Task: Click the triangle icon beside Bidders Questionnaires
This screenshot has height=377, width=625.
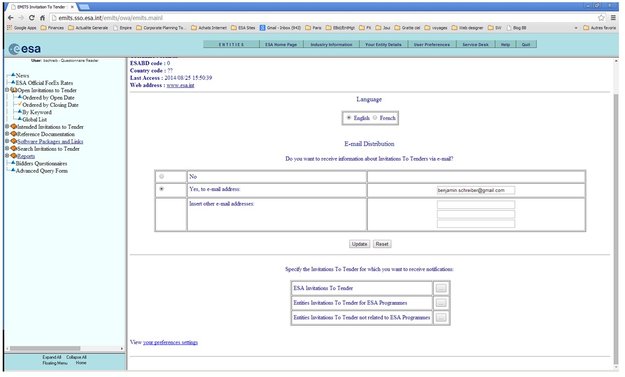Action: pos(13,163)
